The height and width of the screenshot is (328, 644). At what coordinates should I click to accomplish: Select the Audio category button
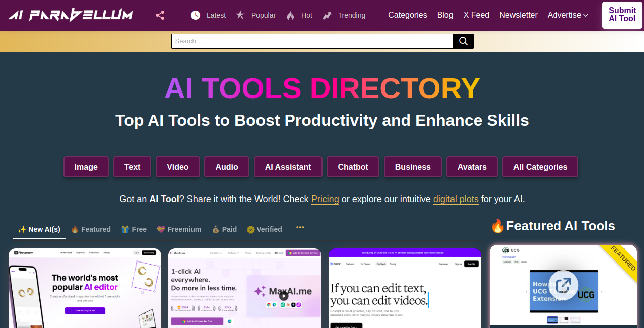[x=227, y=167]
